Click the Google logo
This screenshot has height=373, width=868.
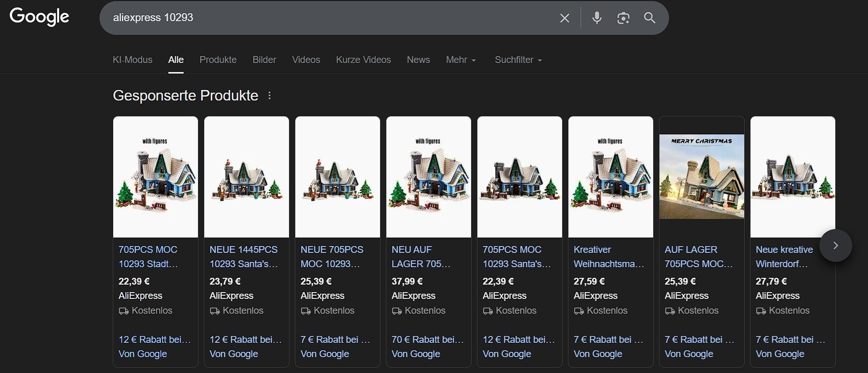[40, 17]
